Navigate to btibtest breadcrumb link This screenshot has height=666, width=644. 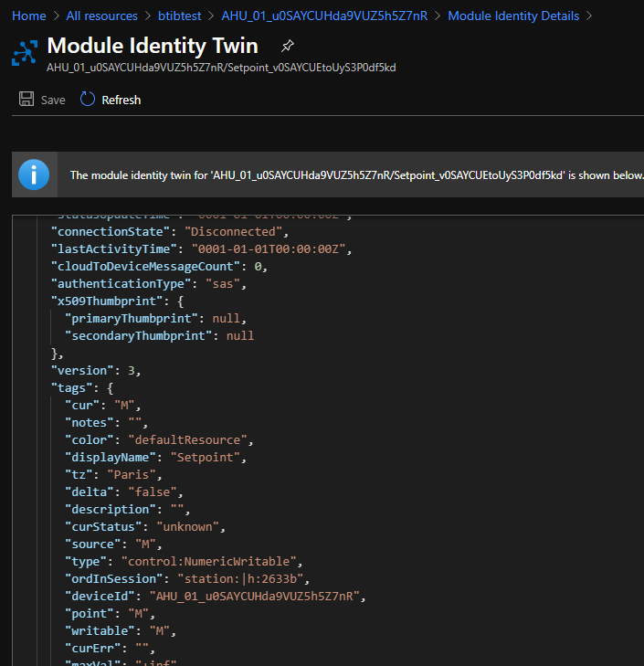[179, 16]
